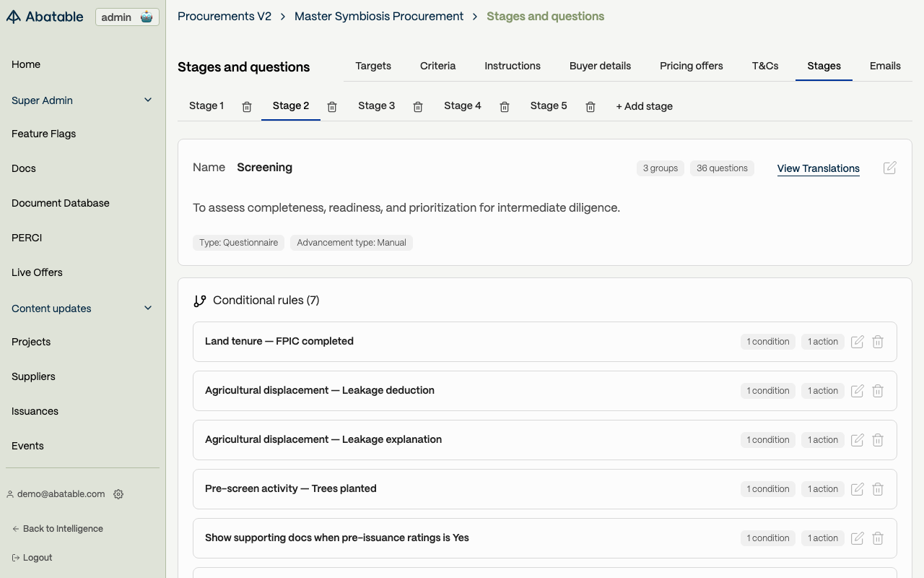Viewport: 924px width, 578px height.
Task: Edit the Screening stage name details
Action: point(890,168)
